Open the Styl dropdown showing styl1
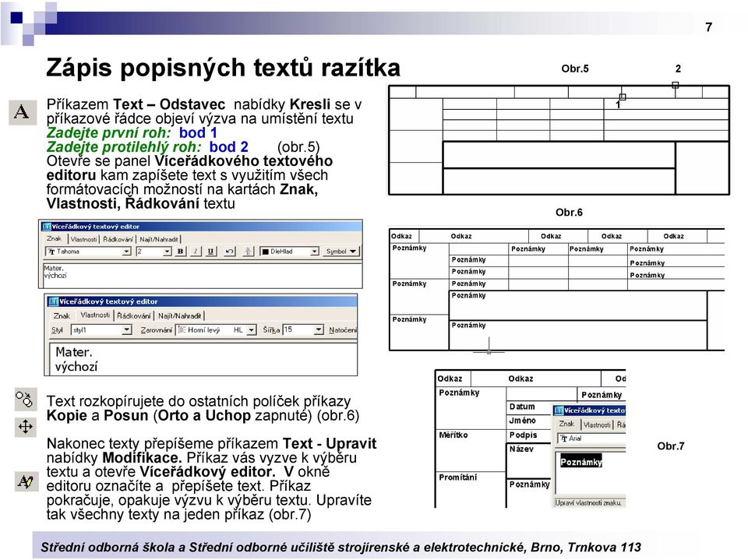Image resolution: width=748 pixels, height=560 pixels. [126, 329]
